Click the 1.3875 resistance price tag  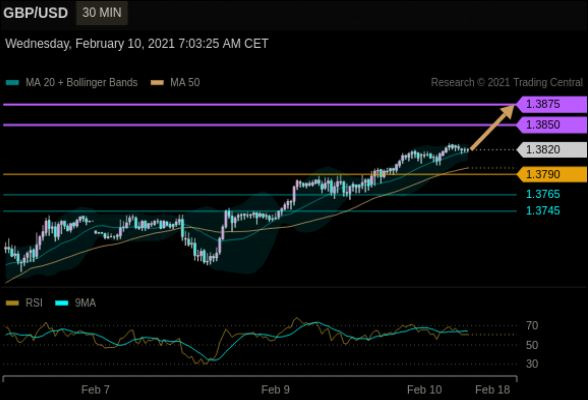[x=551, y=104]
